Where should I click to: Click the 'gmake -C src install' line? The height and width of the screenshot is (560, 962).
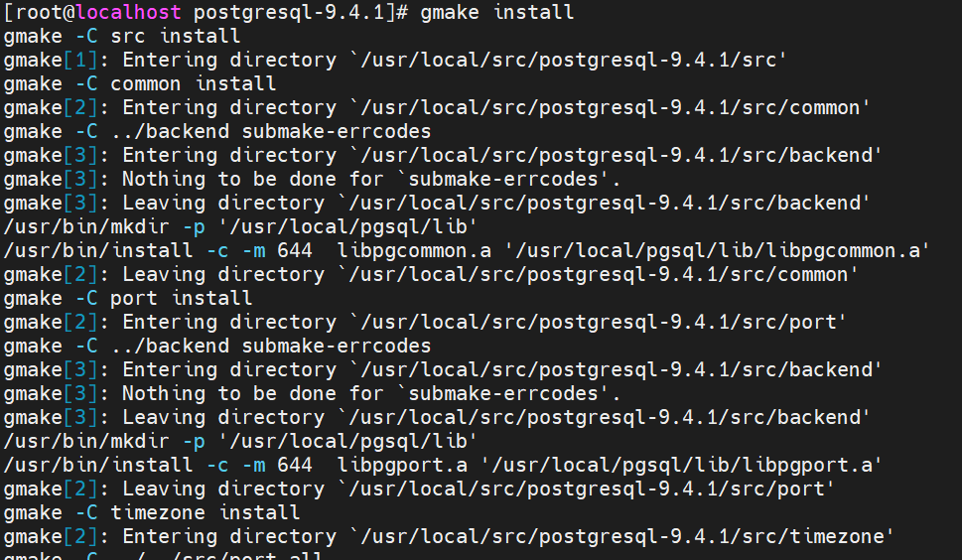click(122, 37)
